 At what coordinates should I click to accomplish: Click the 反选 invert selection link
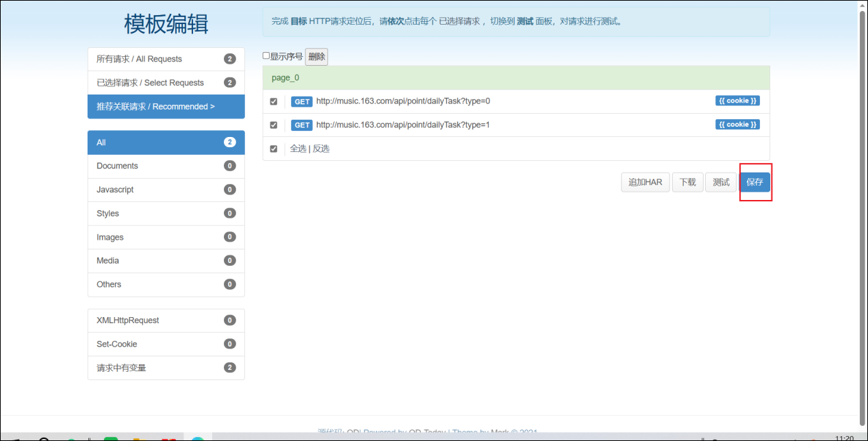coord(321,149)
